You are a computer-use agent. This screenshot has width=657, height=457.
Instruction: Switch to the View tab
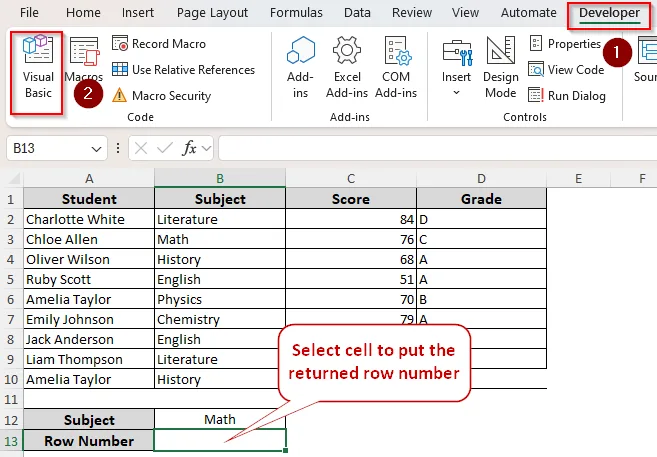click(x=465, y=13)
